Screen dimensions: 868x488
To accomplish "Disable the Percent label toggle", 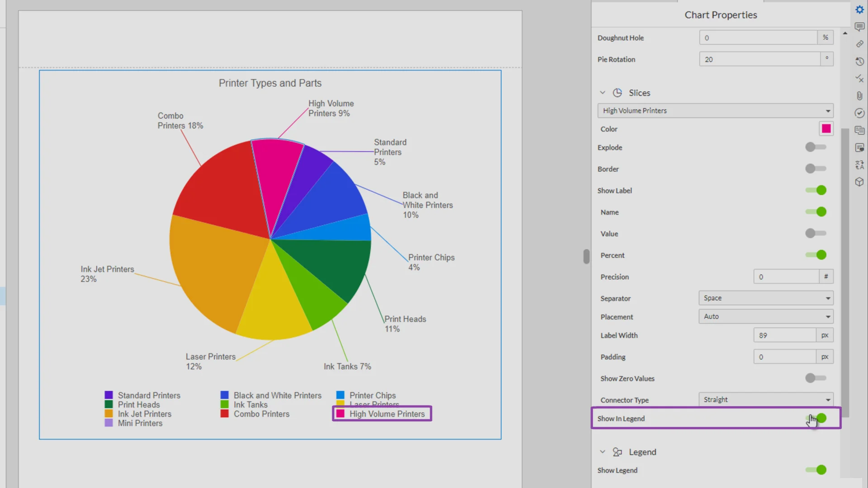I will (816, 255).
